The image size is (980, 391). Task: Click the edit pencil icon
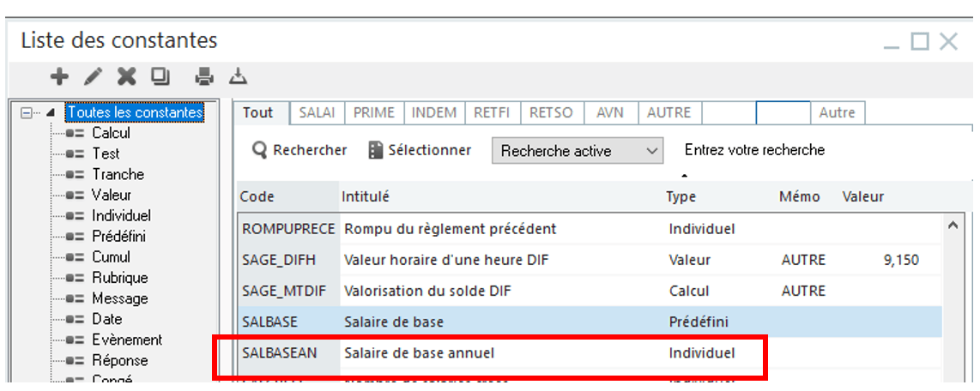click(x=93, y=77)
